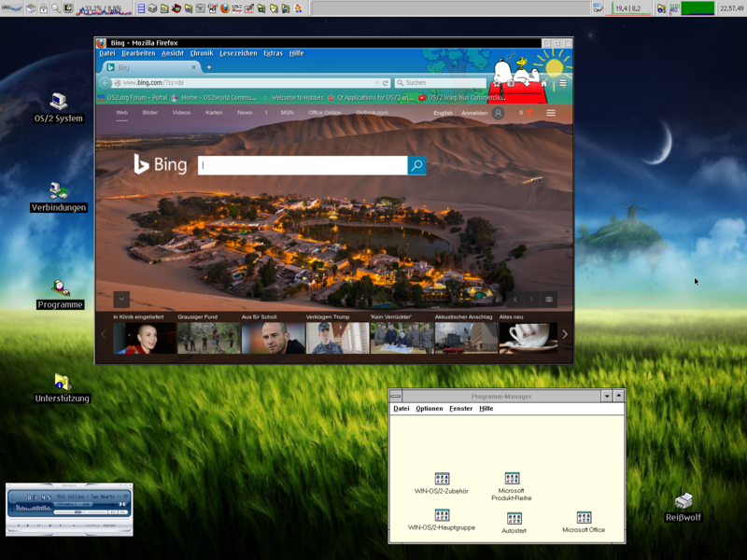Viewport: 747px width, 560px height.
Task: Expand the Bing image info chevron
Action: click(121, 299)
